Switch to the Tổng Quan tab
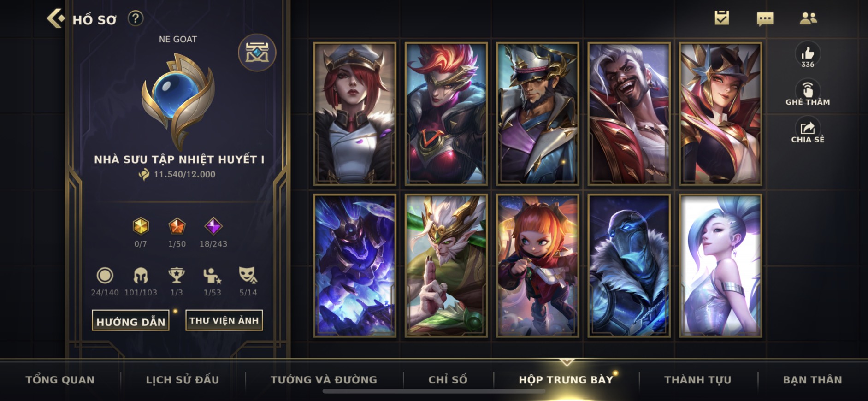This screenshot has width=868, height=401. coord(60,380)
